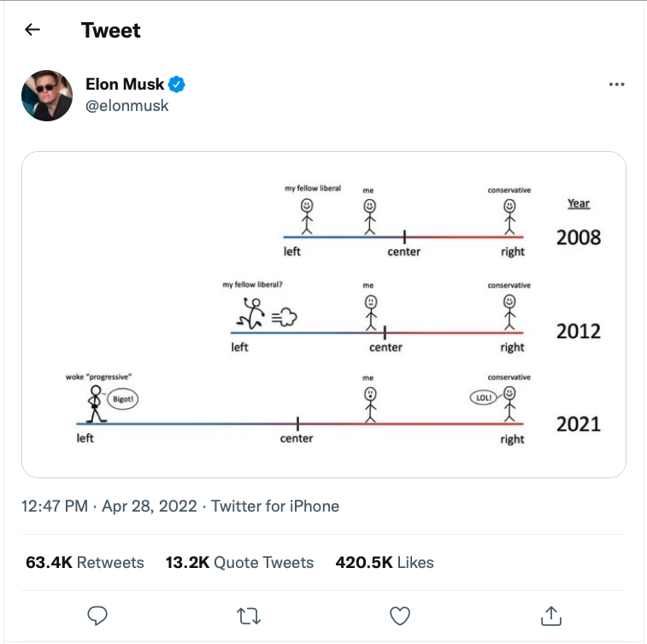This screenshot has height=644, width=647.
Task: Click the 2021 row of the image
Action: [x=333, y=409]
